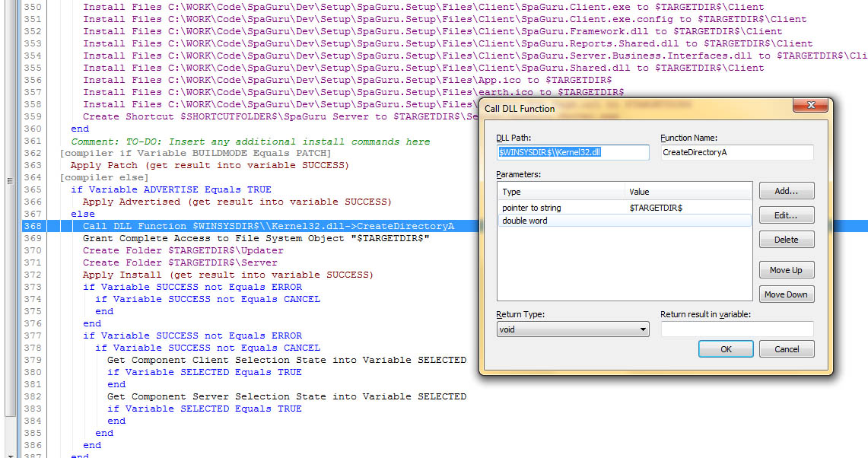Select the $TARGETDIR$ parameter value

tap(656, 208)
